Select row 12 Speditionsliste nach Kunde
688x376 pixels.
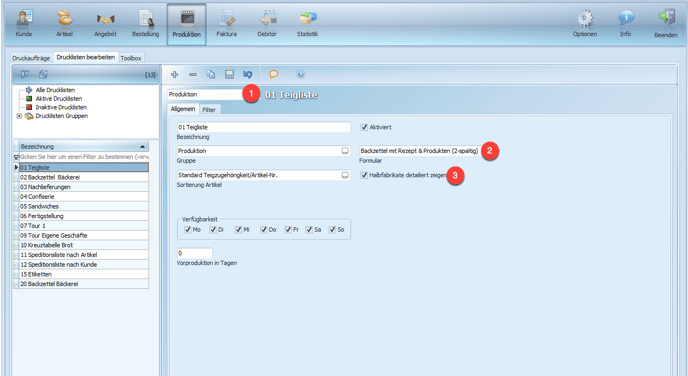pyautogui.click(x=84, y=265)
